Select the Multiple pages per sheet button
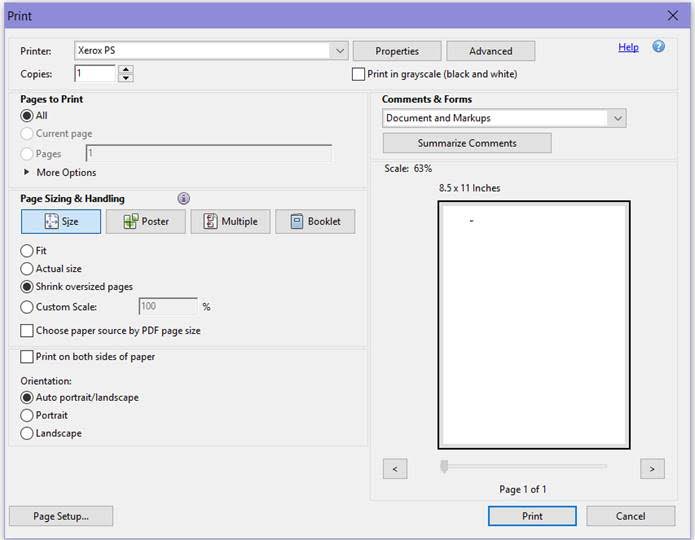 click(x=230, y=221)
